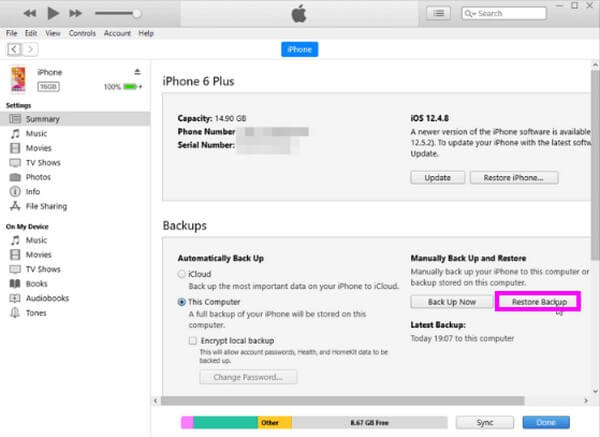Select the blue iPhone tab
This screenshot has width=600, height=437.
click(300, 49)
